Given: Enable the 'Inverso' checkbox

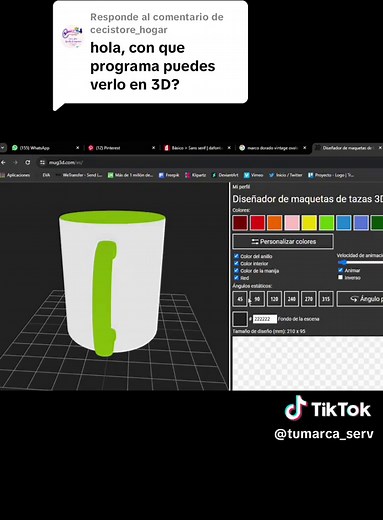Looking at the screenshot, I should pyautogui.click(x=340, y=277).
